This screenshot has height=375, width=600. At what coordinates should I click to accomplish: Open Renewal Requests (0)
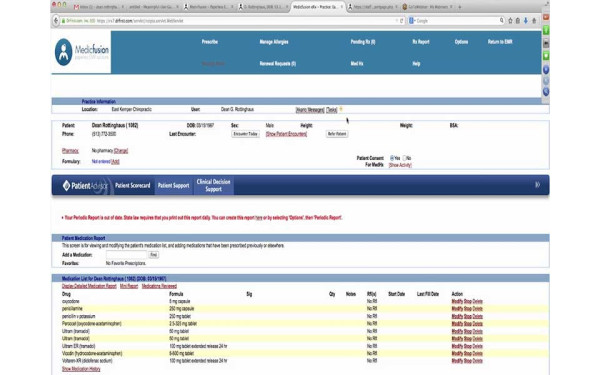277,64
